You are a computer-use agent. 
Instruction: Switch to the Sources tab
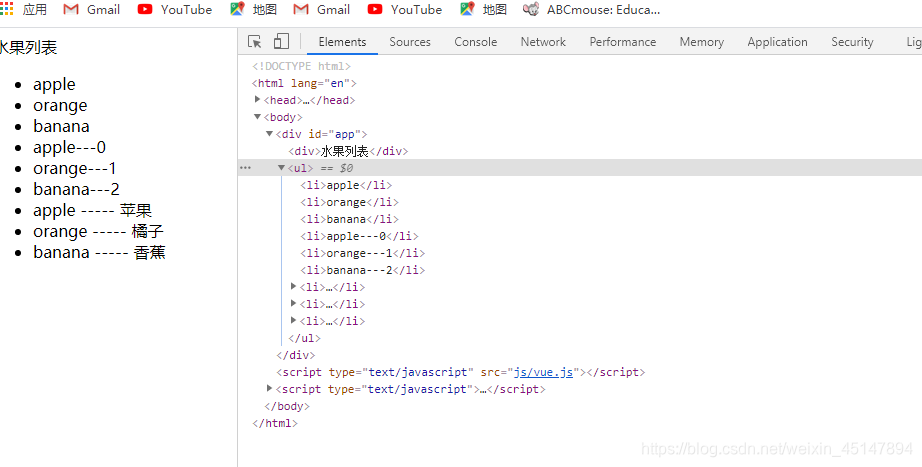pyautogui.click(x=410, y=42)
